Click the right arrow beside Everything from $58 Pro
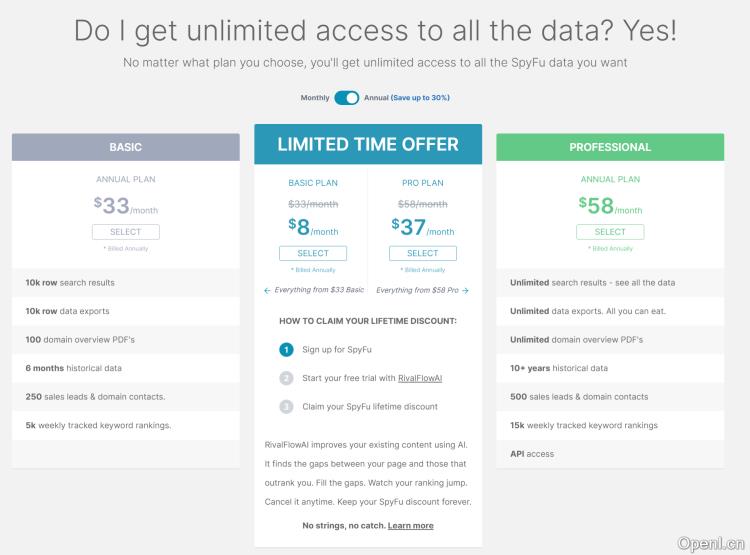The width and height of the screenshot is (750, 555). (x=466, y=290)
